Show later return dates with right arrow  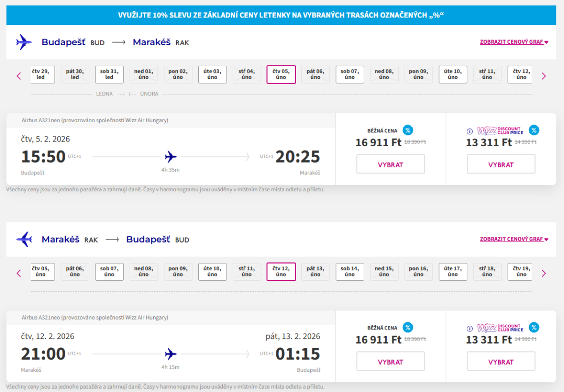(x=544, y=273)
